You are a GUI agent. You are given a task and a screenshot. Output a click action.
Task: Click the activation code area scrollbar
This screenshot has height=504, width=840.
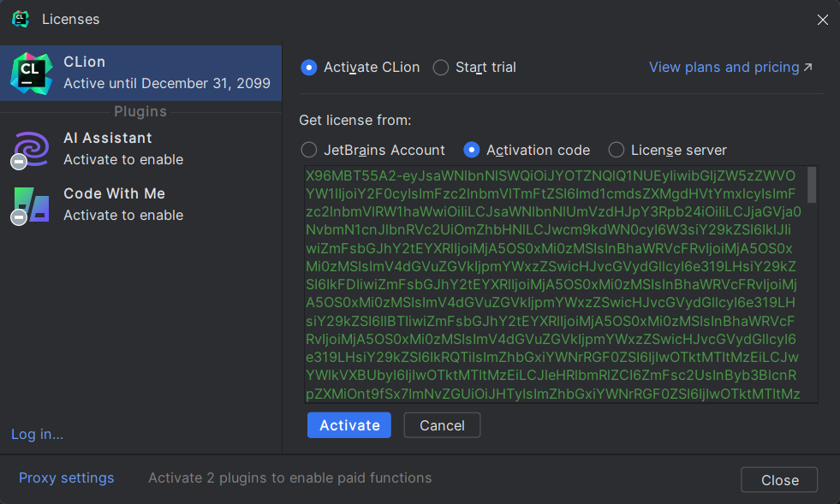click(812, 185)
